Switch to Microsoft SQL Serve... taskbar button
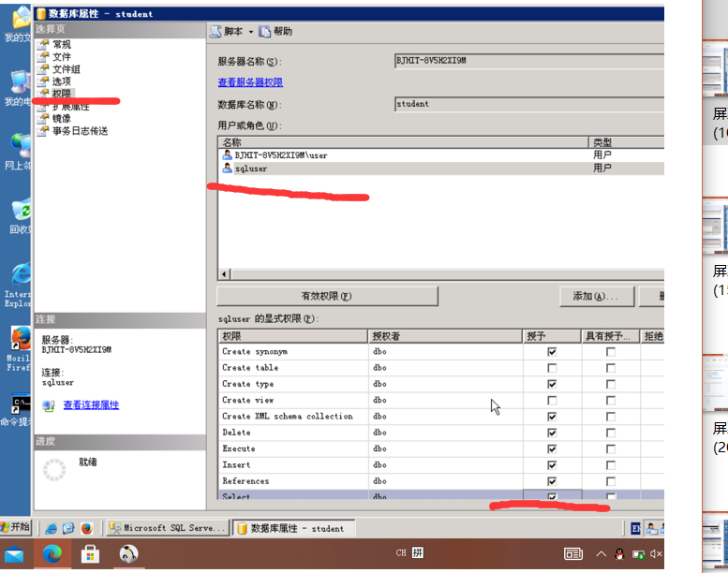 [168, 528]
